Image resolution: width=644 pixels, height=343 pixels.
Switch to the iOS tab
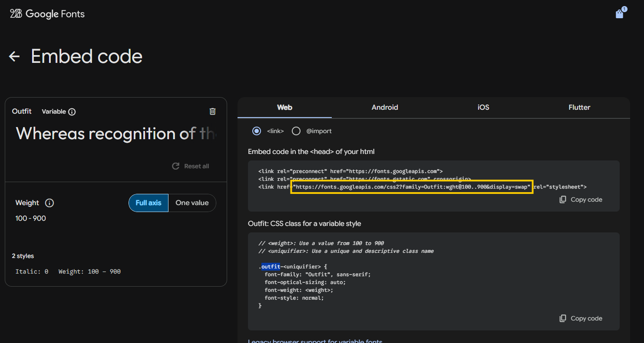coord(483,108)
